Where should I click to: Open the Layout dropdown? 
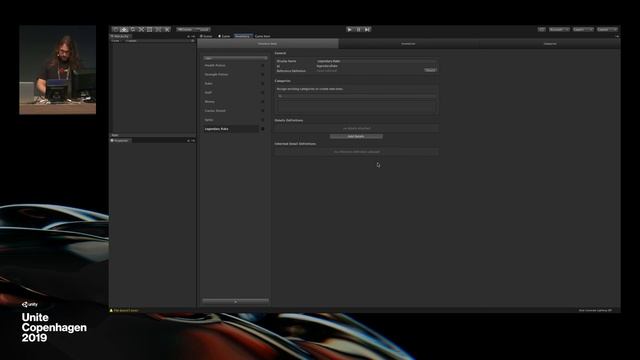tap(607, 29)
